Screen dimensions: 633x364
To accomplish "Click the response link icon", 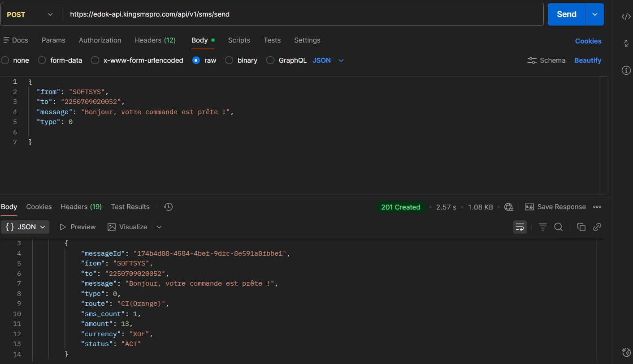I will pyautogui.click(x=597, y=227).
